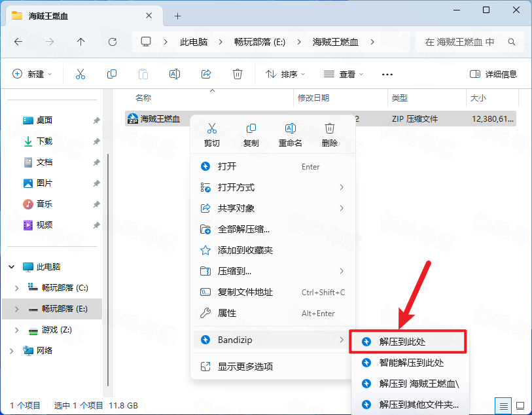This screenshot has height=415, width=532.
Task: Click the Rename icon in the Explorer toolbar
Action: (175, 74)
